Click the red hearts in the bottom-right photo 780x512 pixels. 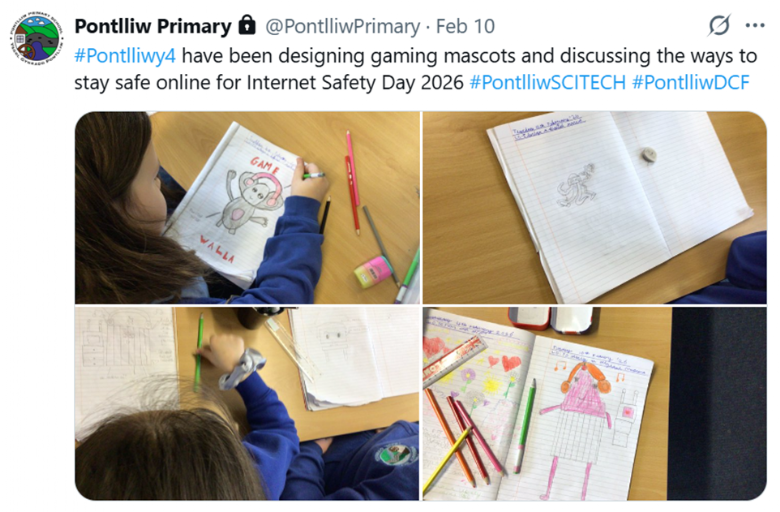click(503, 362)
